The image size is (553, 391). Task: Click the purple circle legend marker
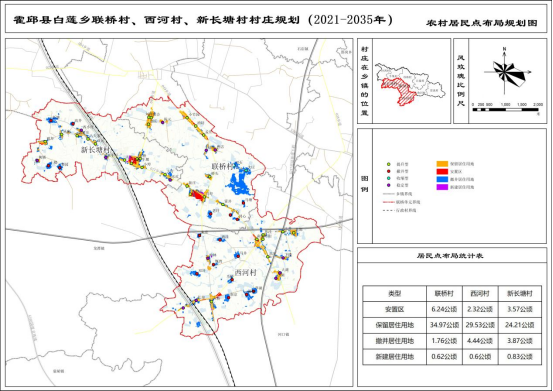tap(389, 185)
